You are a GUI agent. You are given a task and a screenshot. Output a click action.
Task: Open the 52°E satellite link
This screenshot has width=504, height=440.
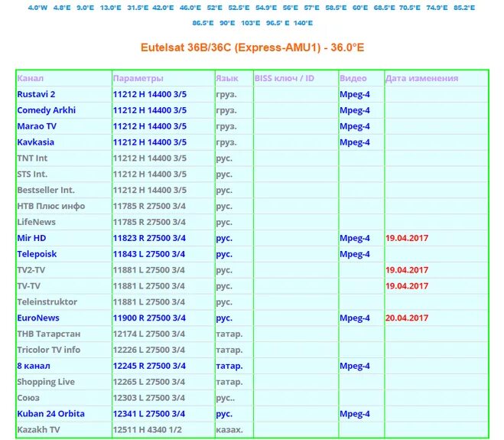coord(215,8)
